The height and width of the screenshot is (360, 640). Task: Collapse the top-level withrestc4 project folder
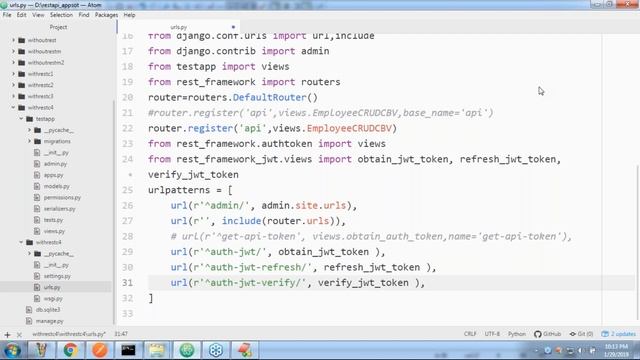coord(13,107)
